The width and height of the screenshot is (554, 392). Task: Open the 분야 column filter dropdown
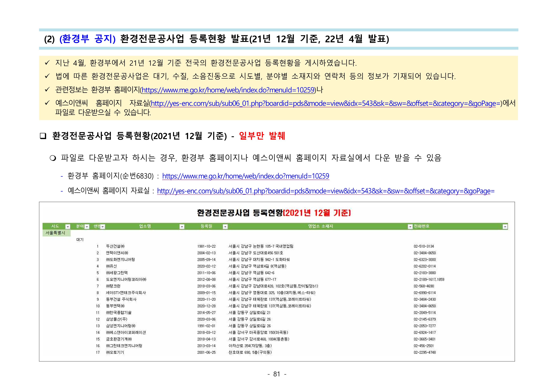(x=87, y=227)
